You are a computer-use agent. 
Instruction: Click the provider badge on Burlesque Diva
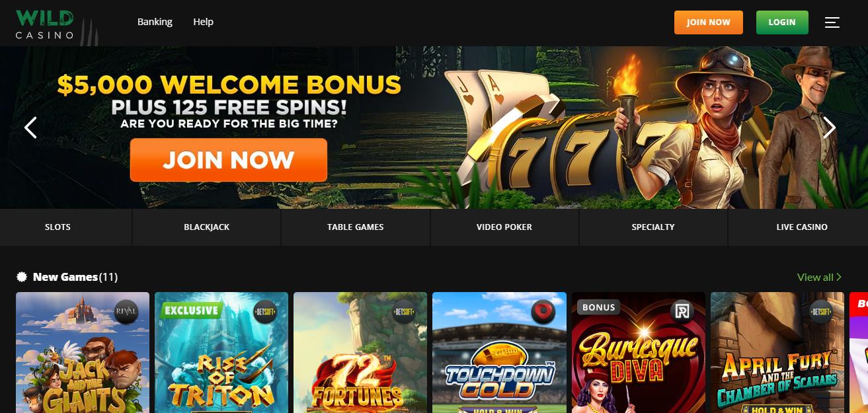click(x=682, y=311)
